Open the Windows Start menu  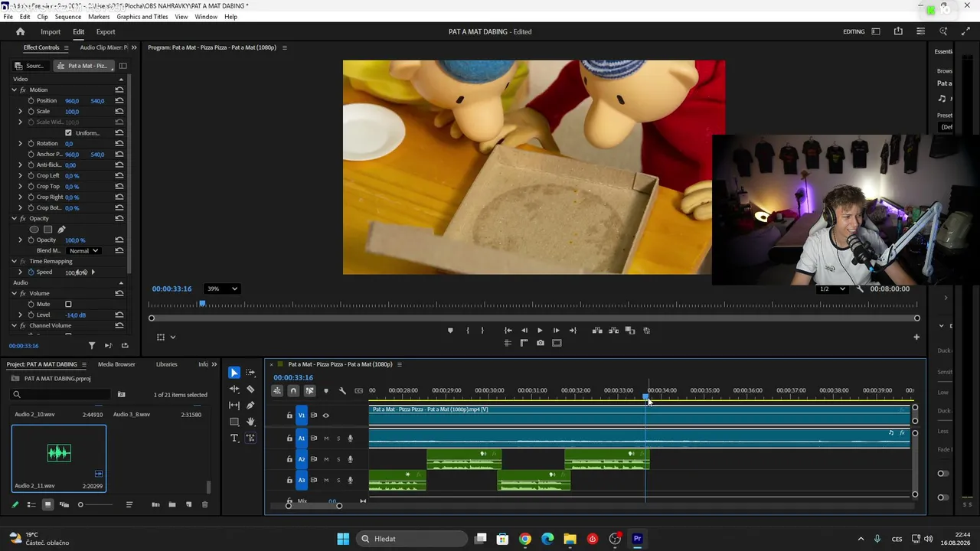(343, 539)
